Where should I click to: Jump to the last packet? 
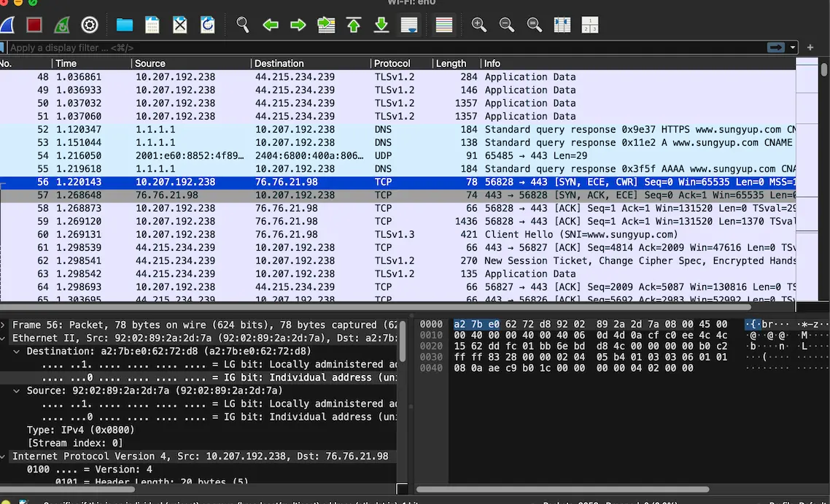point(381,24)
